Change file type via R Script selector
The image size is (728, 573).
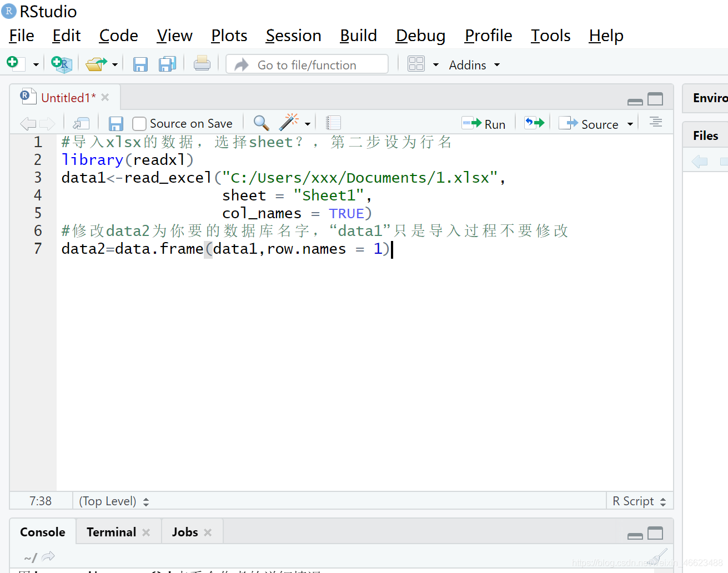pos(639,501)
